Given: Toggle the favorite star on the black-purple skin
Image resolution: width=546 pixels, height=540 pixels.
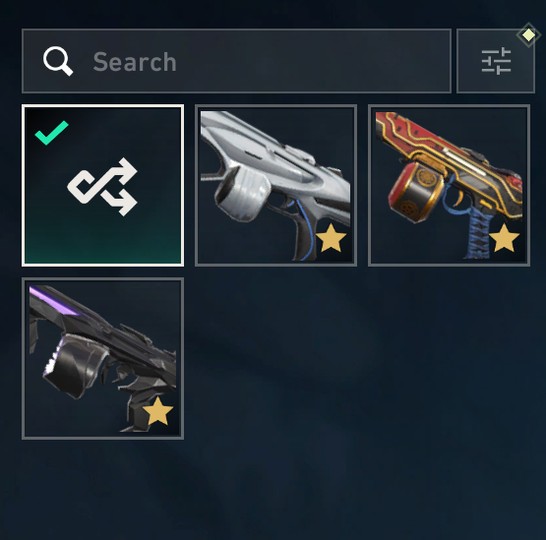Looking at the screenshot, I should (158, 411).
